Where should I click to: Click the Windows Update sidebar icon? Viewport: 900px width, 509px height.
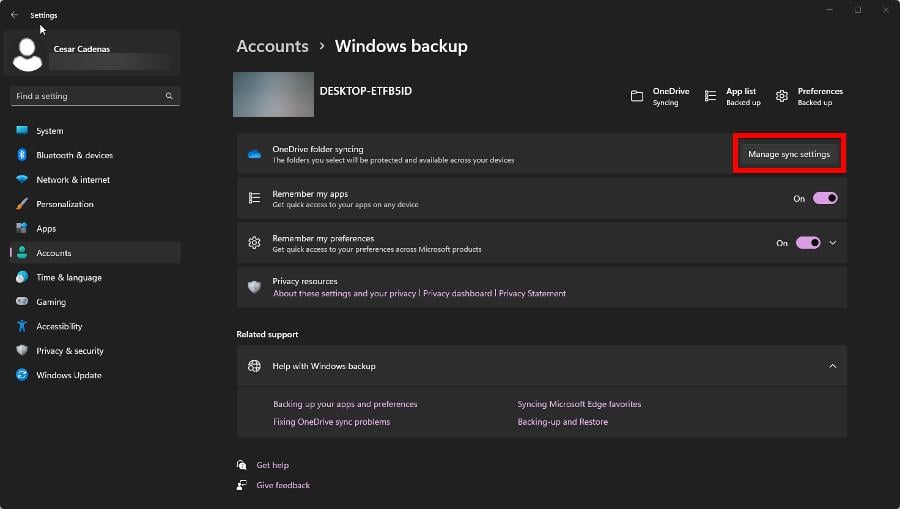22,375
